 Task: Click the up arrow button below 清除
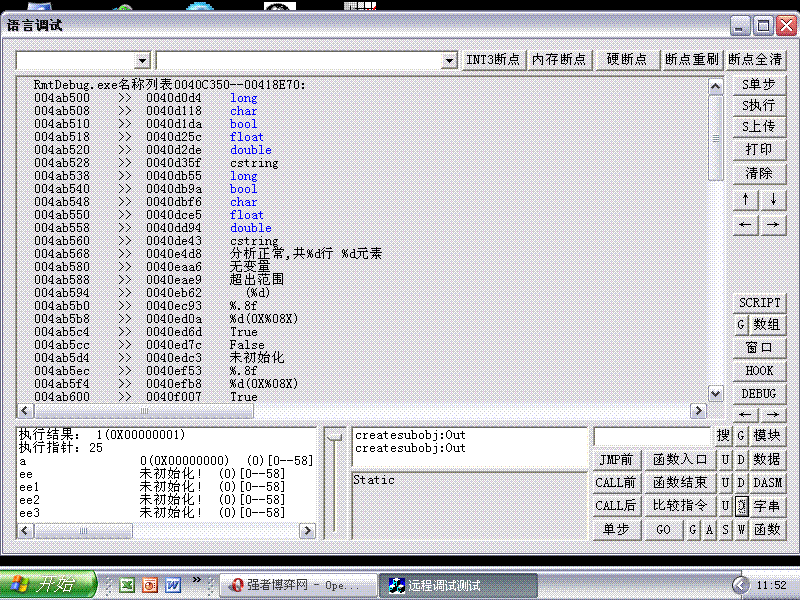745,199
